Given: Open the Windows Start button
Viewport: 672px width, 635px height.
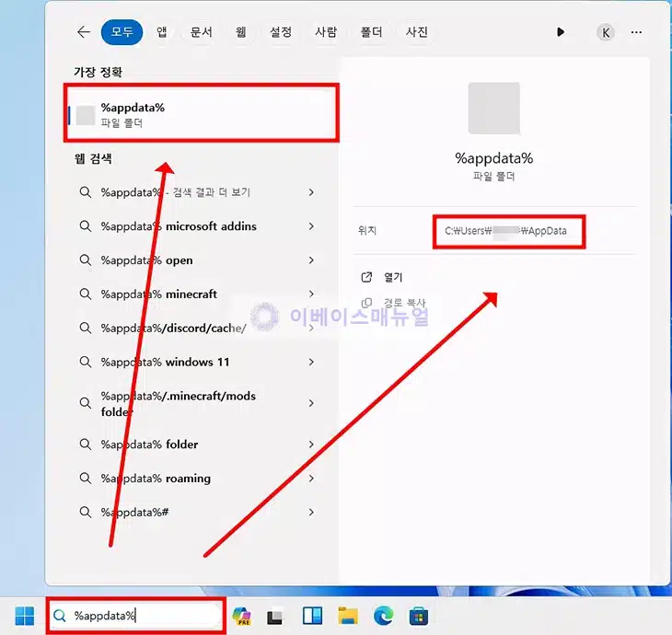Looking at the screenshot, I should coord(25,616).
